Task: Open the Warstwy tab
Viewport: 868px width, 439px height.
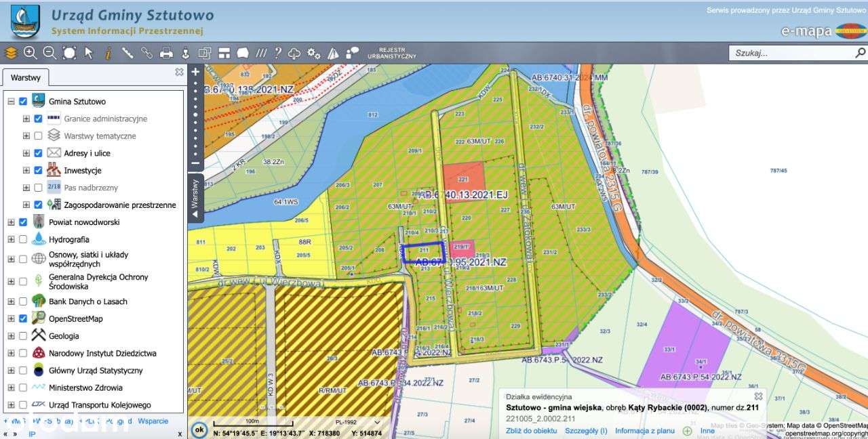Action: pyautogui.click(x=26, y=78)
